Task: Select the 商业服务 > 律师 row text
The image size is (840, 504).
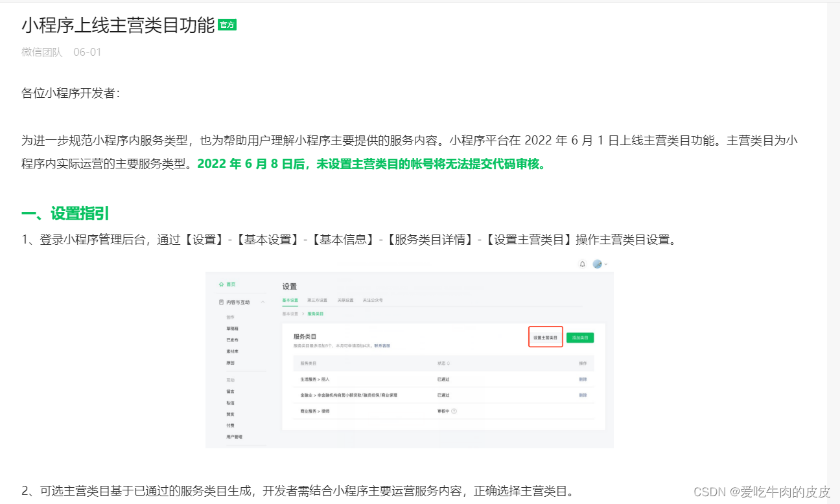Action: [x=315, y=411]
